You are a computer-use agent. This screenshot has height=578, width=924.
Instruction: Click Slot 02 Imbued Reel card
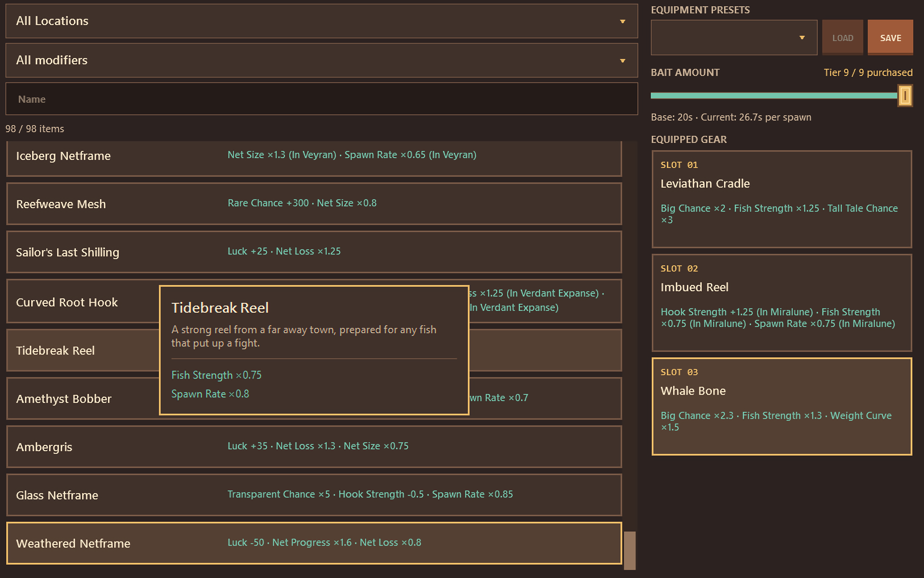point(782,303)
